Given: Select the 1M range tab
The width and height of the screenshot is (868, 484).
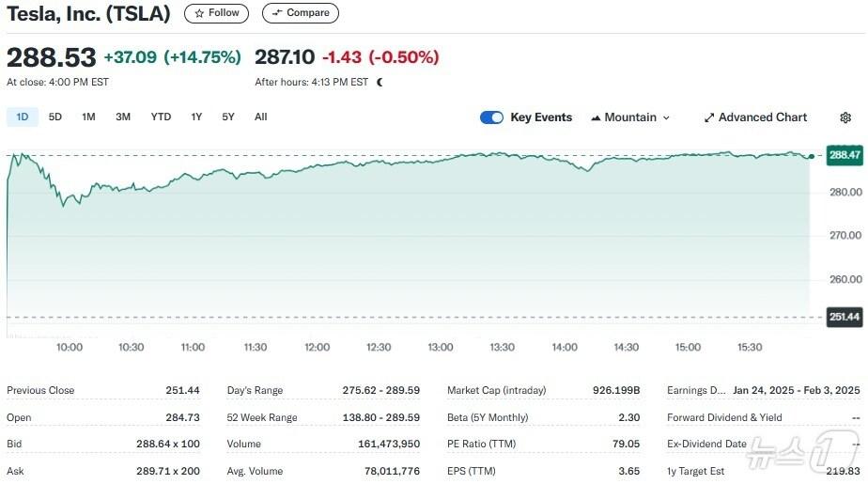Looking at the screenshot, I should [x=88, y=117].
